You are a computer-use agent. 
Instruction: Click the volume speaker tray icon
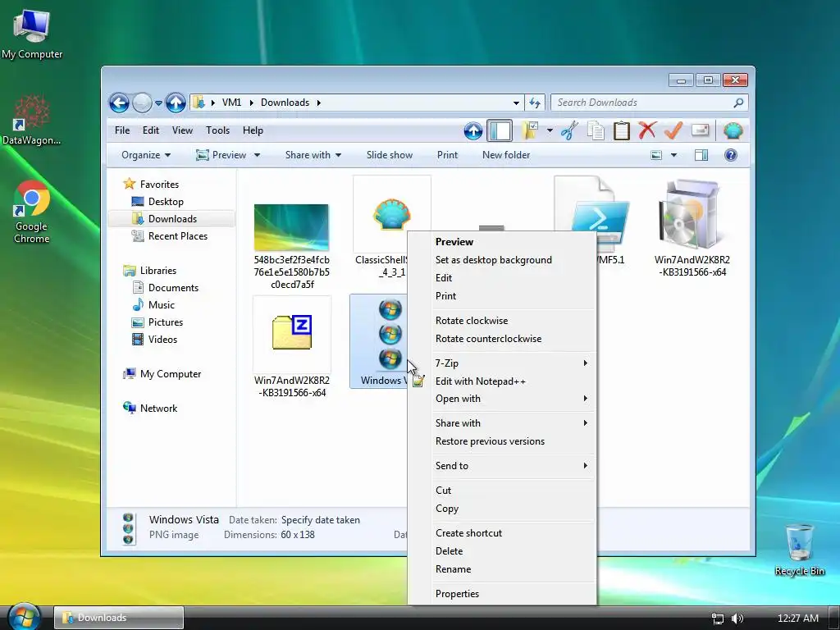coord(737,619)
